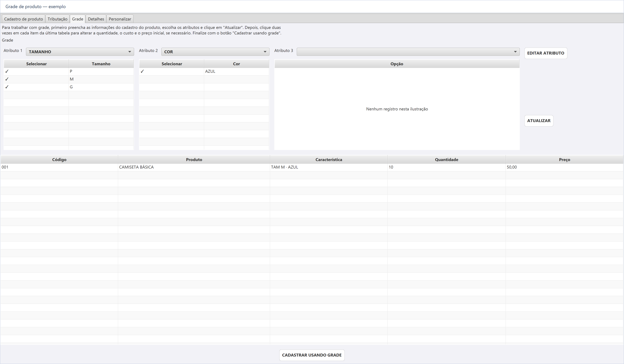The image size is (624, 364).
Task: Sort by the Código column header
Action: pyautogui.click(x=59, y=160)
